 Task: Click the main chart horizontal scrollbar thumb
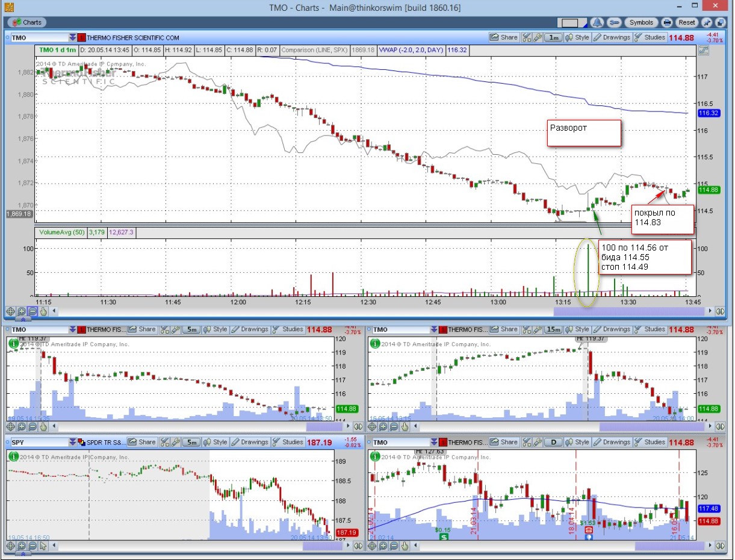pos(630,311)
